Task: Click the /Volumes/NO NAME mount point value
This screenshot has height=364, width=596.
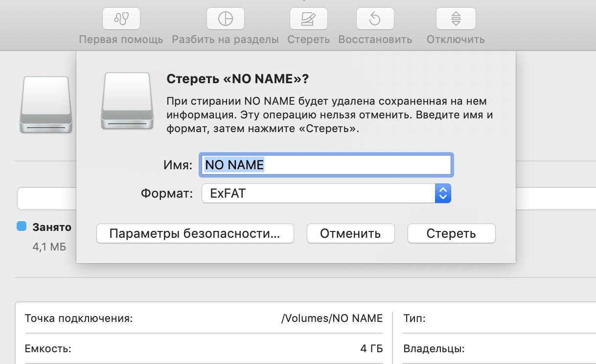Action: coord(332,318)
